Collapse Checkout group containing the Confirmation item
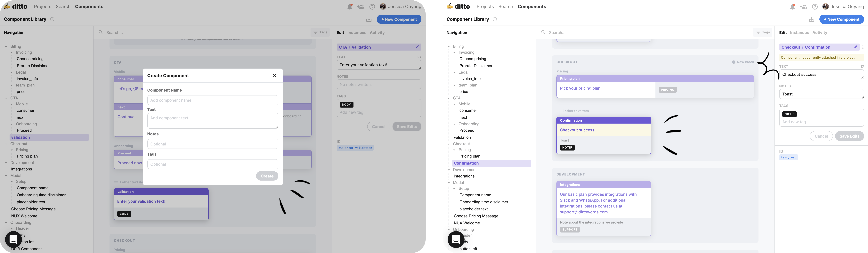 click(449, 144)
